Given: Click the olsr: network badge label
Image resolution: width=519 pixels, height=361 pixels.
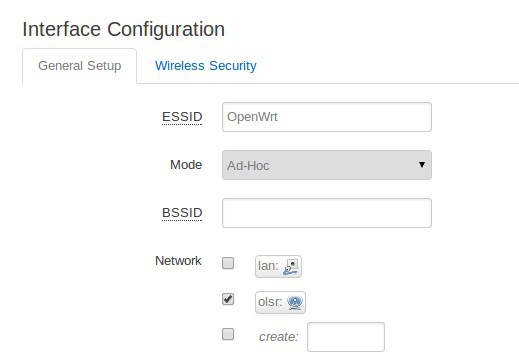Looking at the screenshot, I should pyautogui.click(x=280, y=302).
